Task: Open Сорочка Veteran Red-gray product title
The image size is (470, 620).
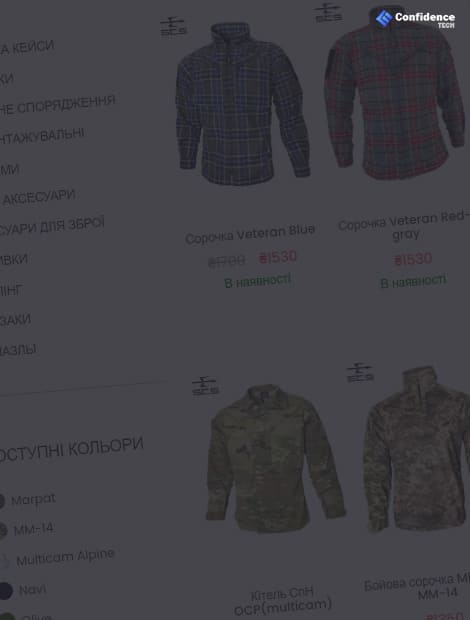Action: click(404, 227)
